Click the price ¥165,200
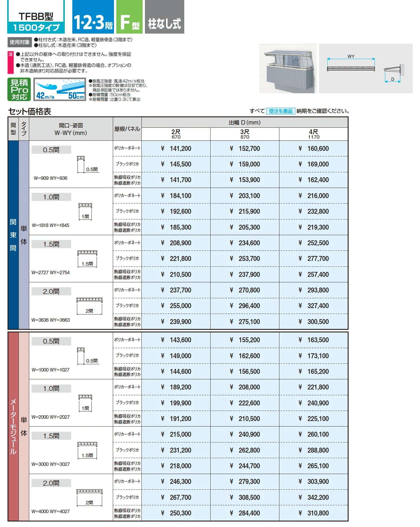The width and height of the screenshot is (420, 527). (x=314, y=372)
